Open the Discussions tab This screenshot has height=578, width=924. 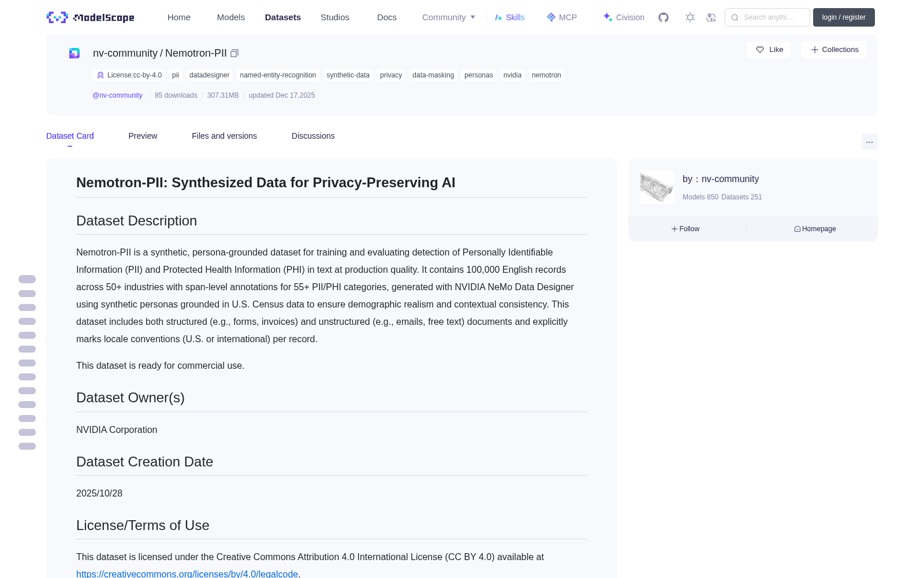(x=313, y=136)
